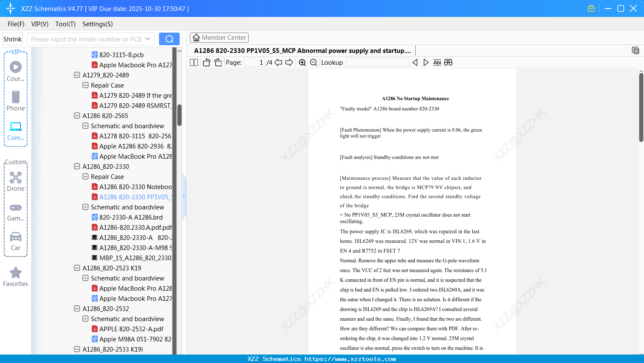Find next lookup match

point(426,63)
